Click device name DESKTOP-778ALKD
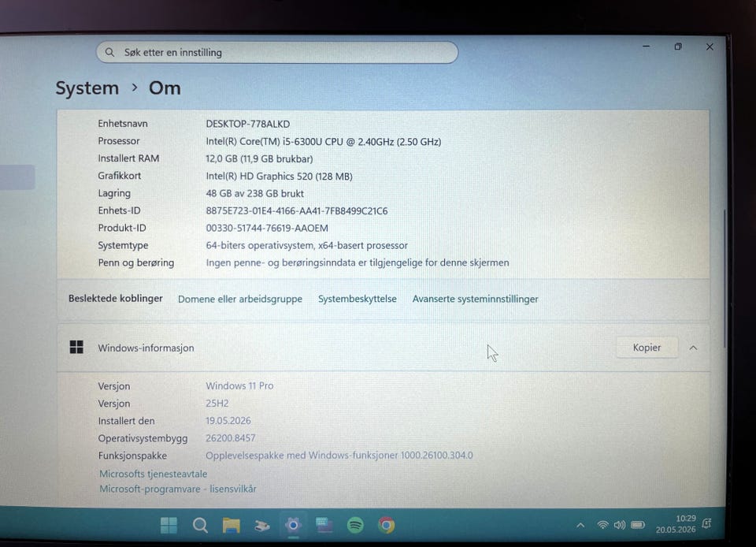 [x=248, y=124]
